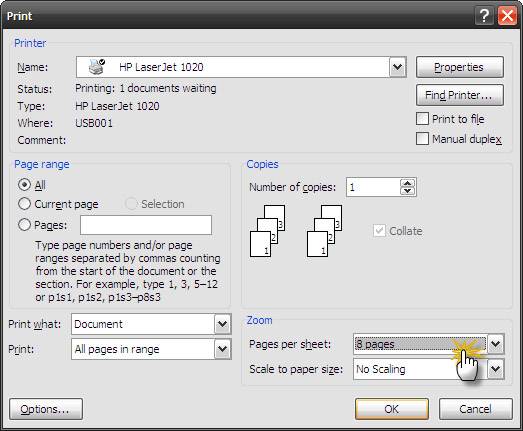
Task: Click the Number of copies field
Action: 373,187
